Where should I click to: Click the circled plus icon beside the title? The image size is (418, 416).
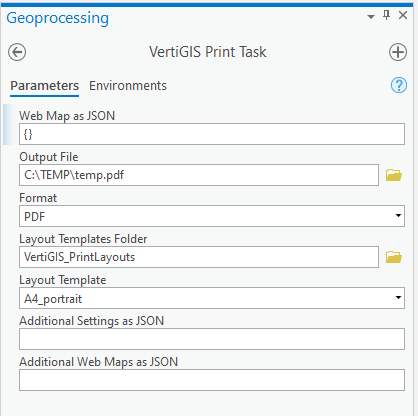click(398, 52)
